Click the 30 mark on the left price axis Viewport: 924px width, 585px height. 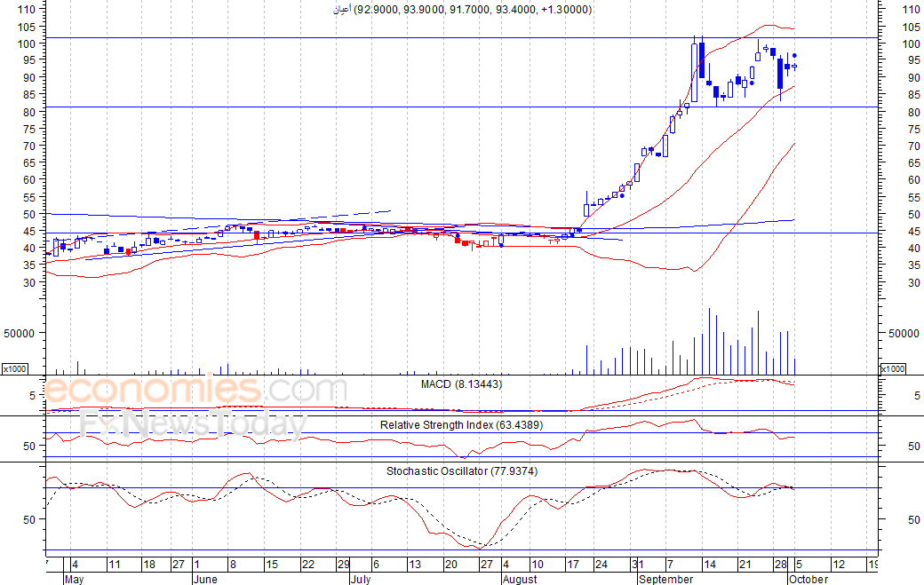pyautogui.click(x=28, y=282)
